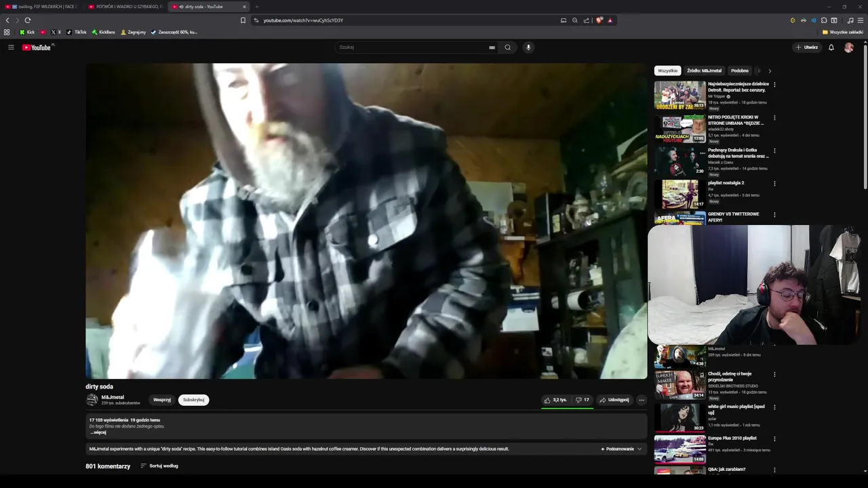Expand description with ...więcej
The image size is (868, 488).
pyautogui.click(x=98, y=432)
